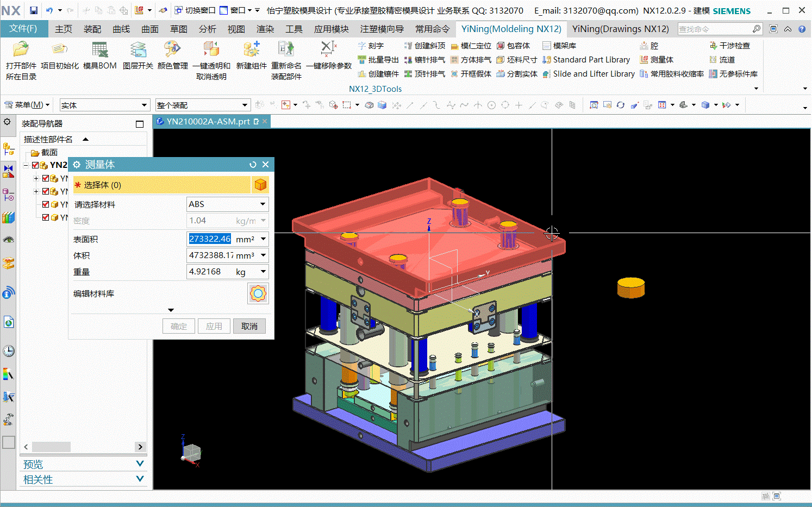Open 常用胶料收缩率 tool

point(672,74)
